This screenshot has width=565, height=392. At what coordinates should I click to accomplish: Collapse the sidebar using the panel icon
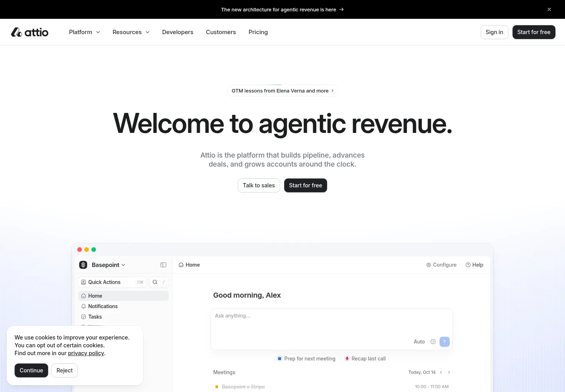(164, 265)
